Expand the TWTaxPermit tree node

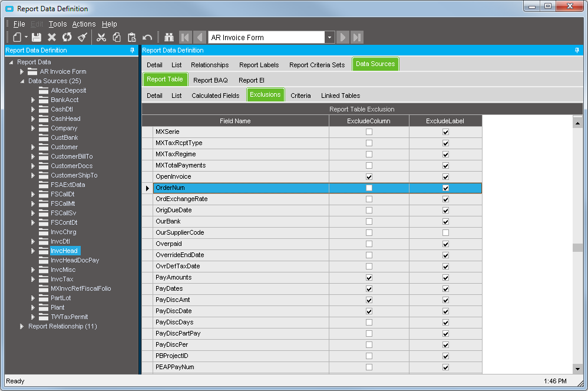pyautogui.click(x=33, y=317)
